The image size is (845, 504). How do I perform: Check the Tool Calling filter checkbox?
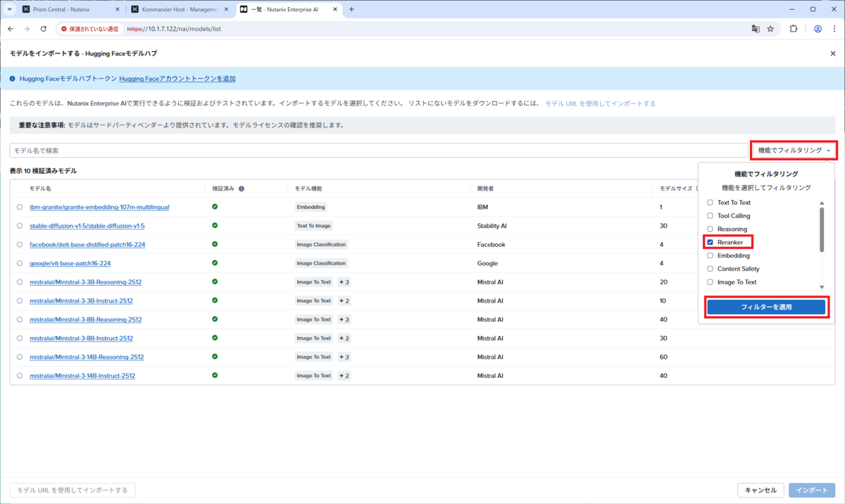point(710,216)
